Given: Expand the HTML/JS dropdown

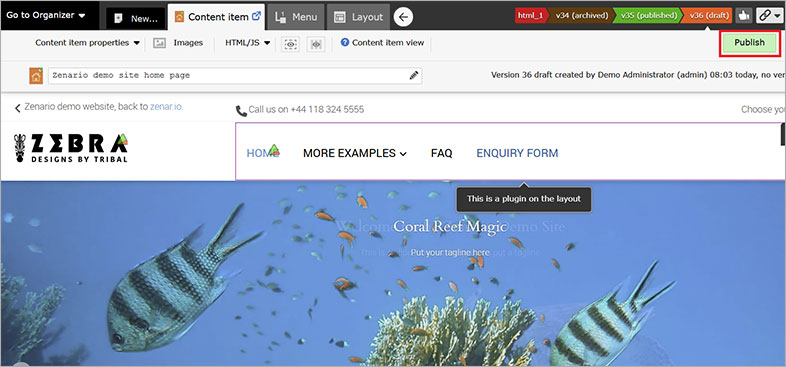Looking at the screenshot, I should tap(248, 43).
